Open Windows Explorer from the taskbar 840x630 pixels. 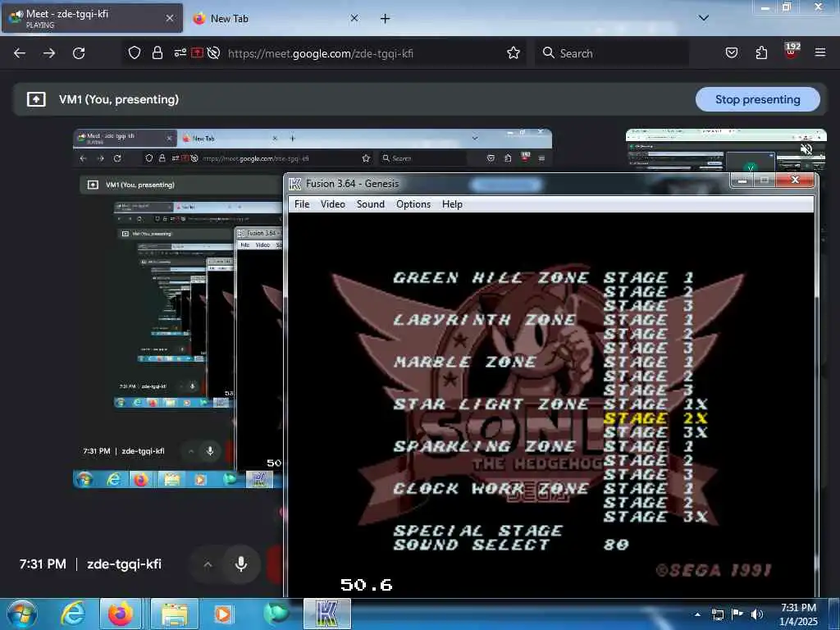[175, 614]
